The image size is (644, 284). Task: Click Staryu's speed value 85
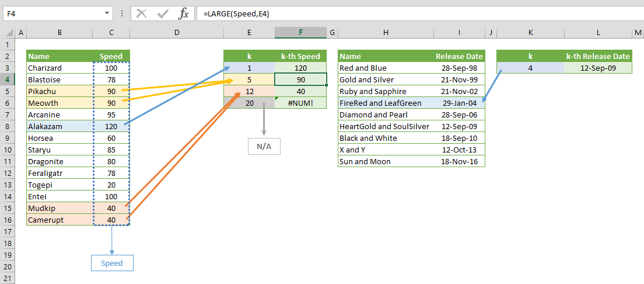[x=111, y=150]
